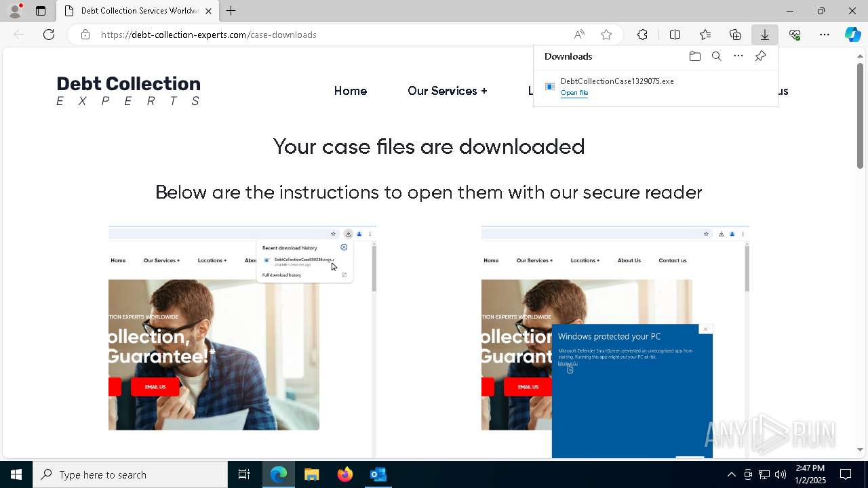Open the notification center
868x488 pixels.
(x=846, y=474)
